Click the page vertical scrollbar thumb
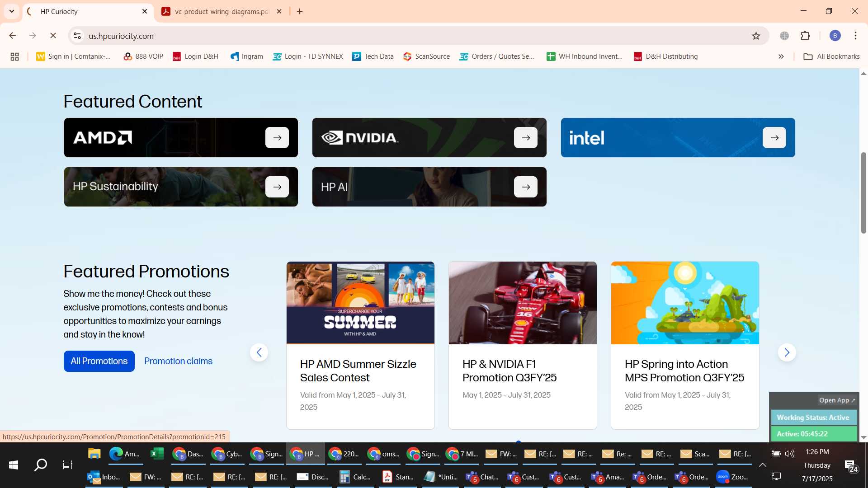 coord(863,193)
